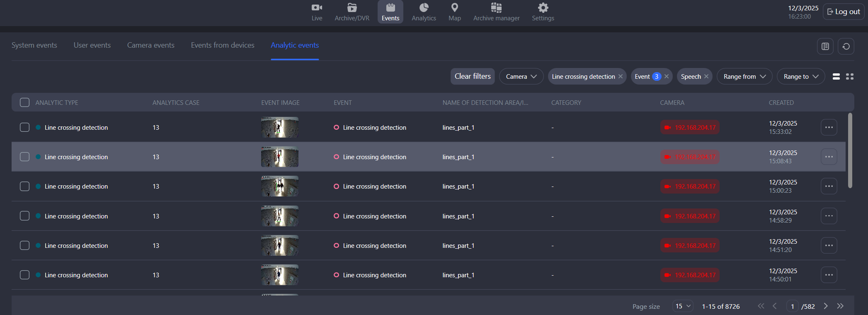Screen dimensions: 868x315
Task: Tick the checkbox for the 14:58:29 event
Action: 25,216
